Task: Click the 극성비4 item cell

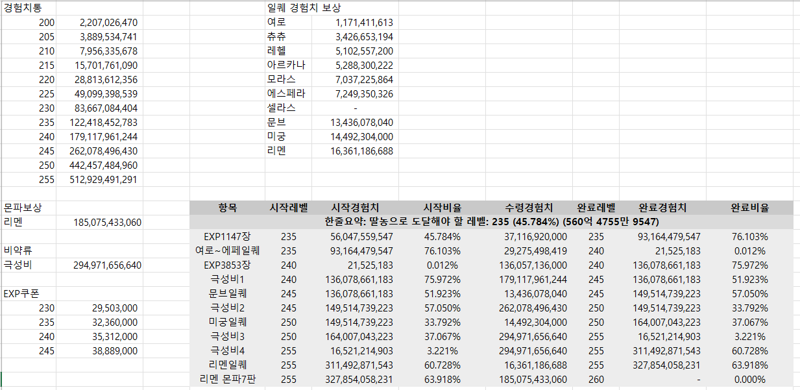Action: 227,351
